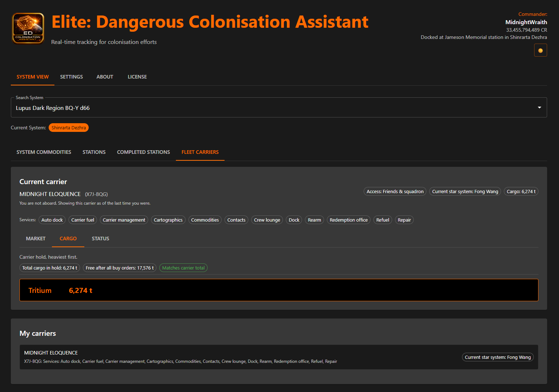Click the Redemption office service chip

pyautogui.click(x=349, y=220)
